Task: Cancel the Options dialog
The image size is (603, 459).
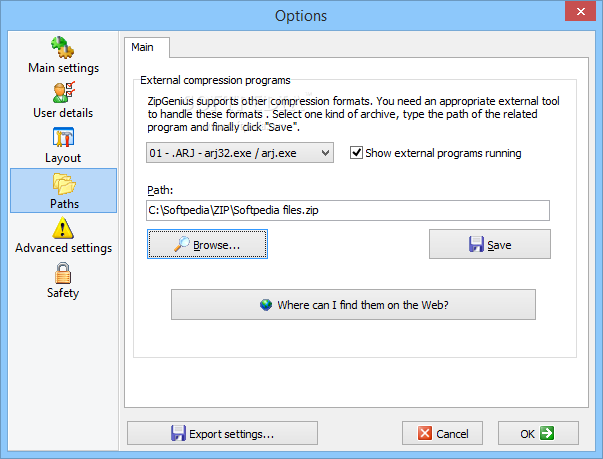Action: tap(442, 433)
